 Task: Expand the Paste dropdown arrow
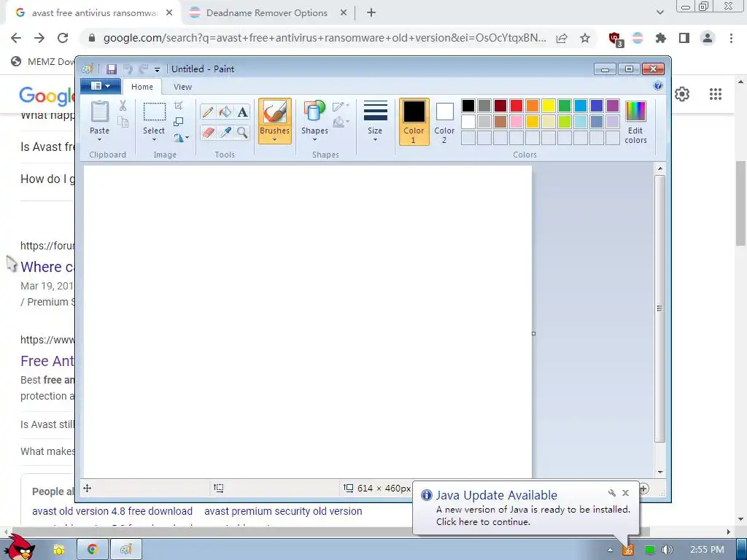pyautogui.click(x=99, y=140)
